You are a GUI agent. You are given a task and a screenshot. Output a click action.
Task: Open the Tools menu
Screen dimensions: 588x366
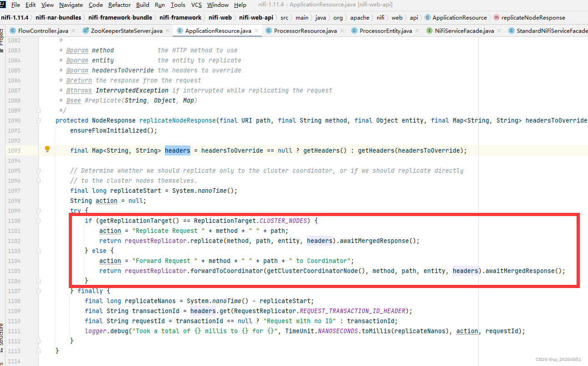coord(178,5)
